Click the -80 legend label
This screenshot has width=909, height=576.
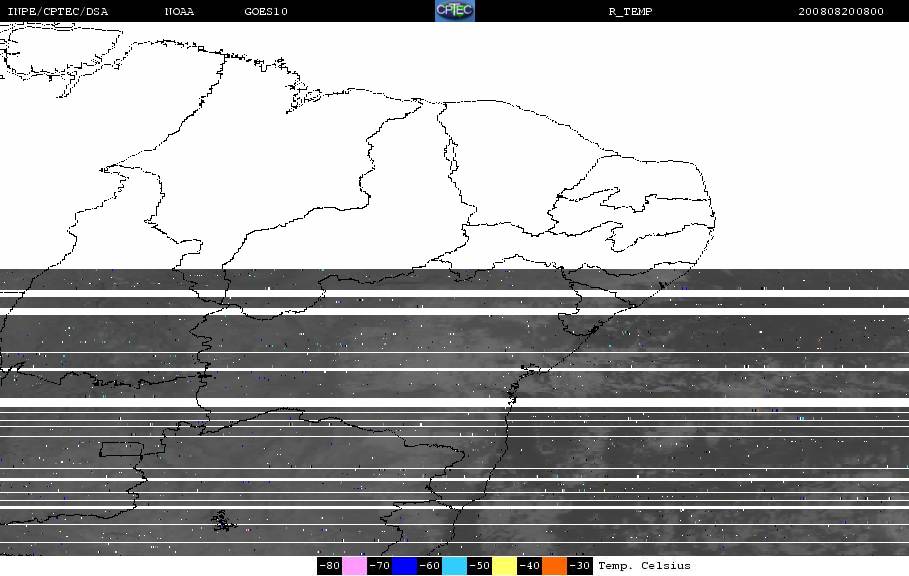coord(329,566)
